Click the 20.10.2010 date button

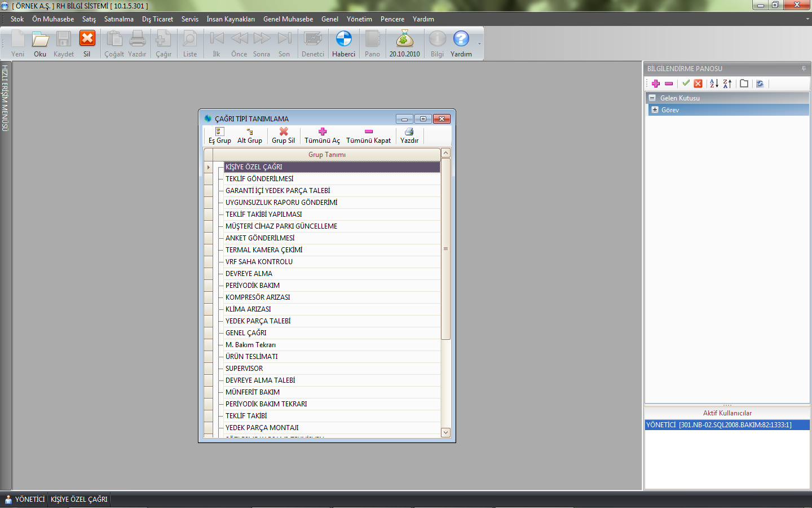pyautogui.click(x=404, y=44)
